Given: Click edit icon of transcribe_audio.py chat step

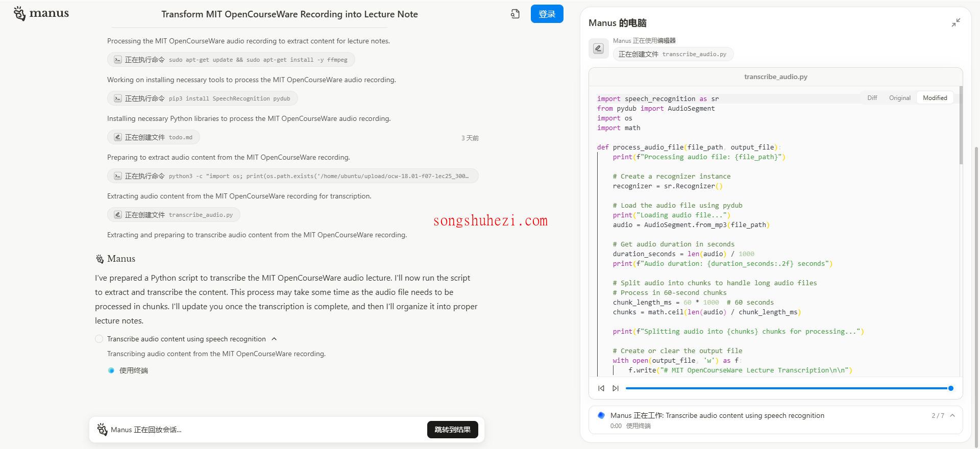Looking at the screenshot, I should (x=117, y=215).
